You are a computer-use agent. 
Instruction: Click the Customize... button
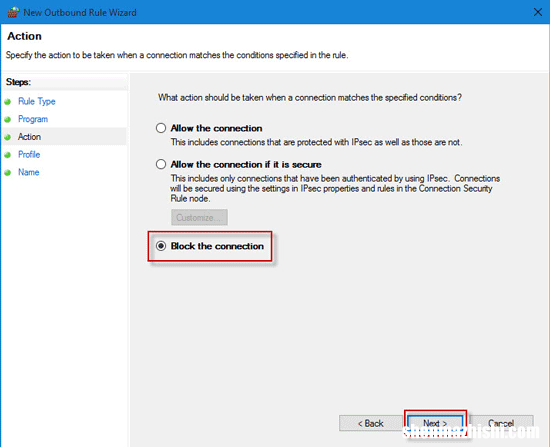pos(199,217)
